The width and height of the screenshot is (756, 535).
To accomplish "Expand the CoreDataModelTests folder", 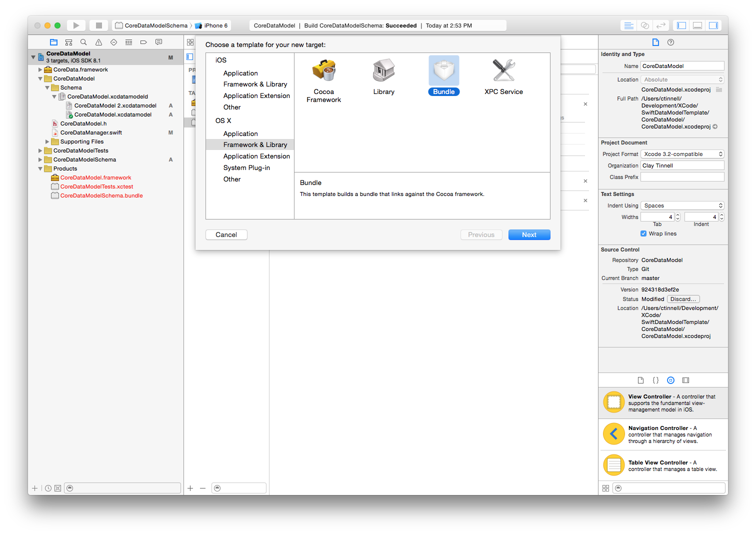I will click(x=40, y=151).
